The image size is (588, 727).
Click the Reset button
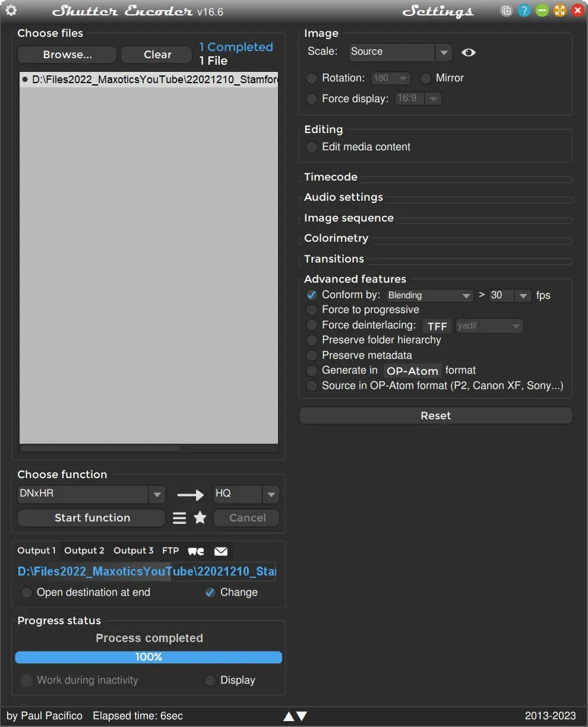(435, 416)
